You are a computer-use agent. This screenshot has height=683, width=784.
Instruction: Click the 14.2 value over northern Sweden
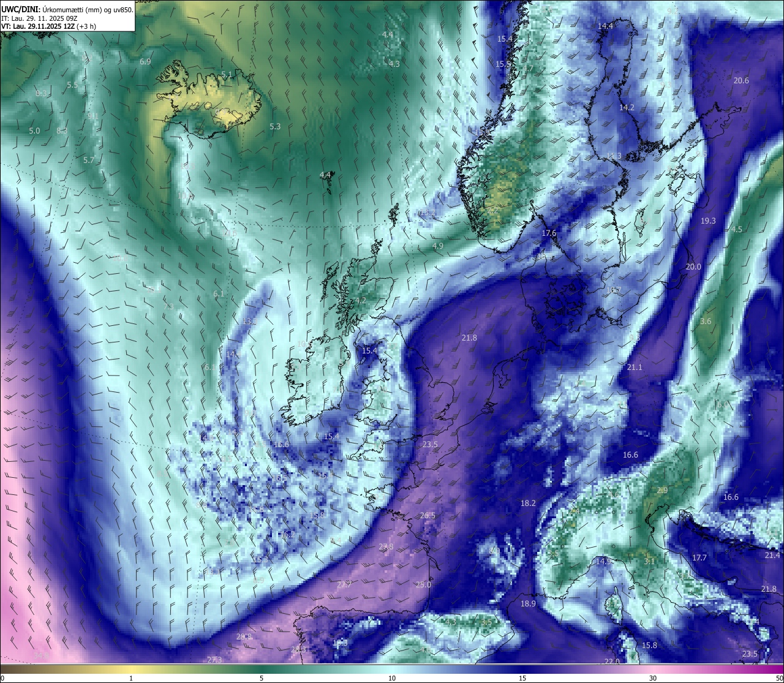[x=627, y=108]
